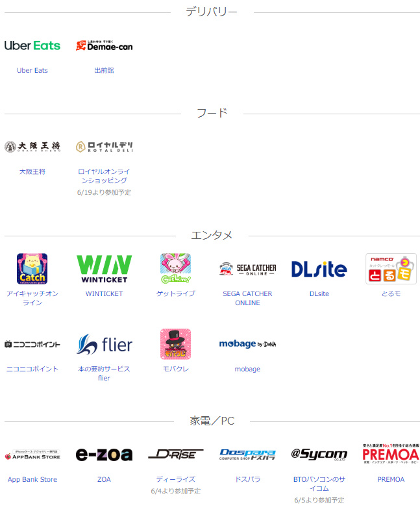Open the SEGA CATCHER ONLINE text link
Screen dimensions: 420x511
(247, 298)
